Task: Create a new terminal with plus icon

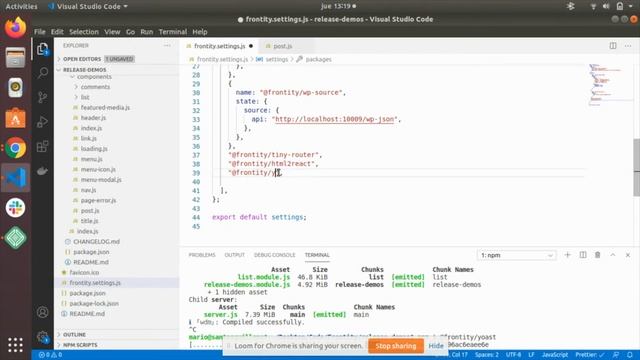Action: pos(567,255)
